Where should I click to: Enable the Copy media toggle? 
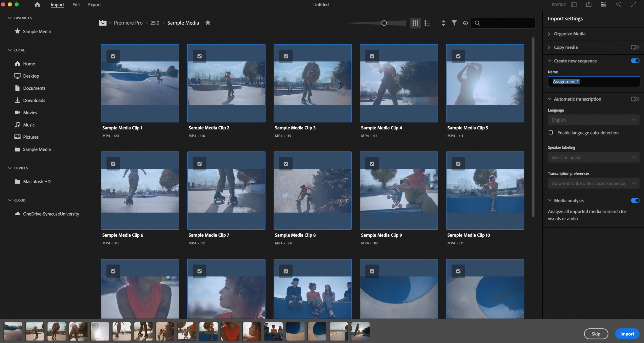point(635,47)
